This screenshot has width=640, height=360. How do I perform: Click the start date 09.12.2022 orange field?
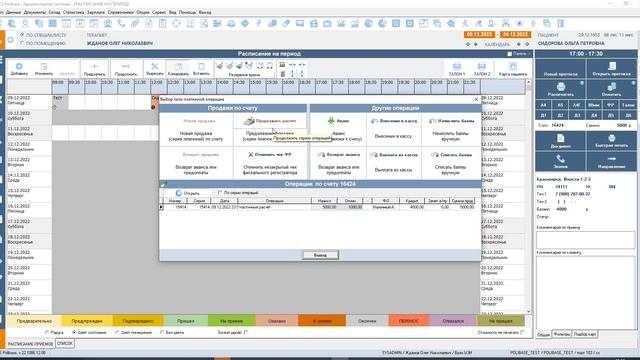480,35
